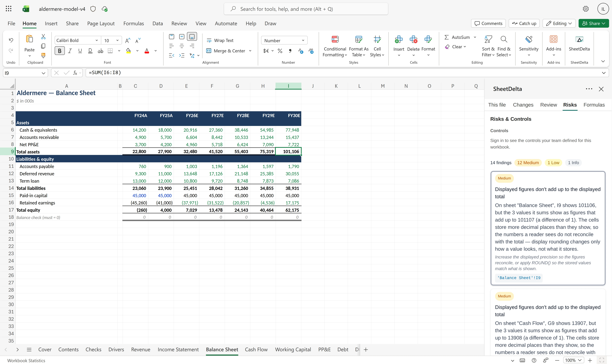The height and width of the screenshot is (364, 612).
Task: Open the Changes tab in SheetDelta
Action: pos(523,105)
